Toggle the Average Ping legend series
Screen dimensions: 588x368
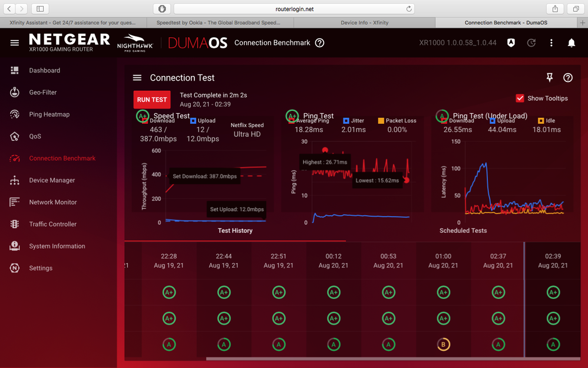(x=309, y=120)
